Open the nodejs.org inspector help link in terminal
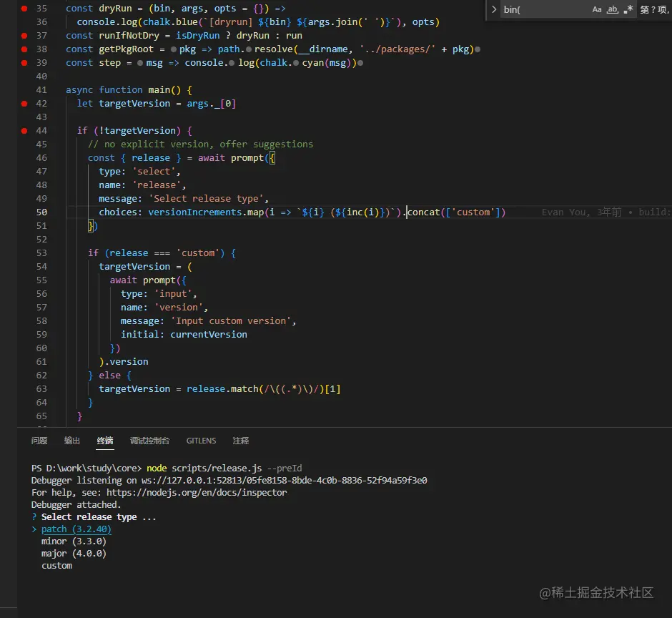 197,492
